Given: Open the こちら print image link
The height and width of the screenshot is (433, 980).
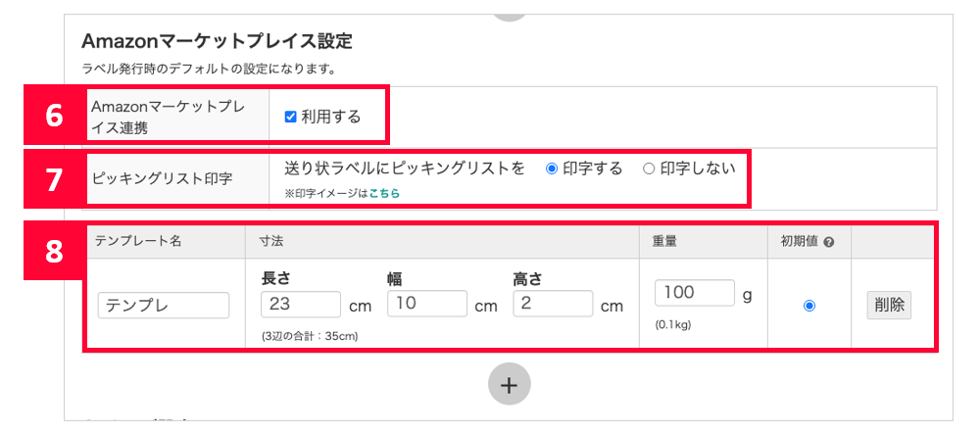Looking at the screenshot, I should tap(384, 194).
